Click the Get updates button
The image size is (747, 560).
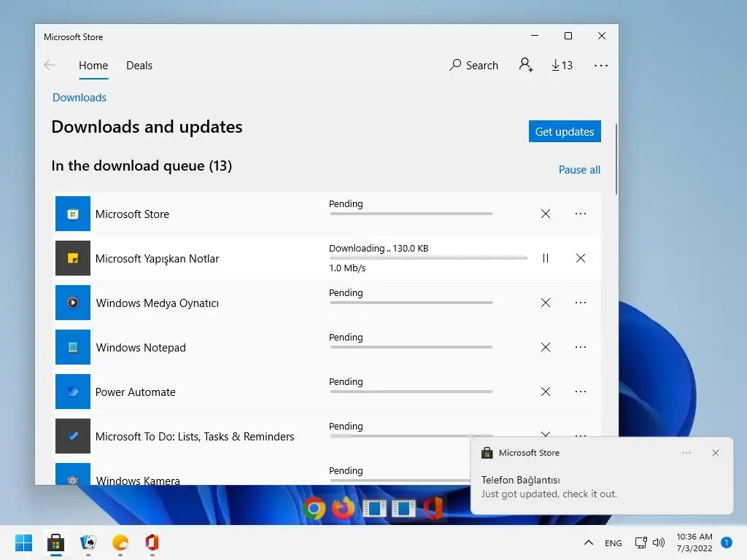pyautogui.click(x=565, y=131)
